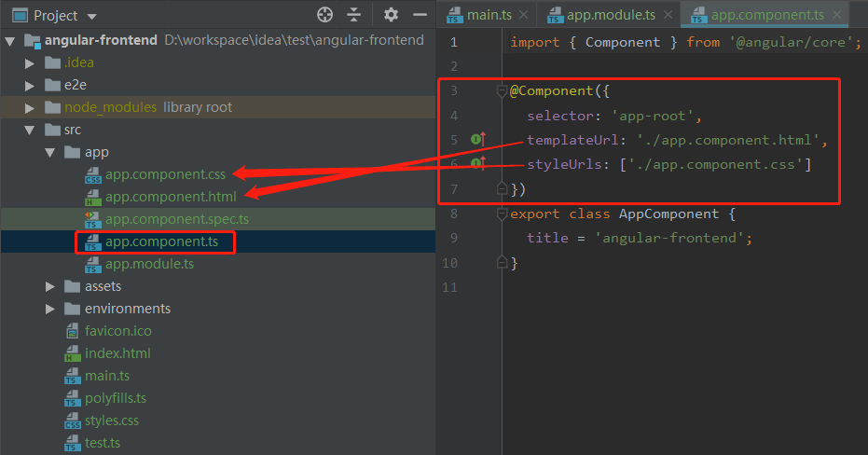Click the @Component decorator text
This screenshot has width=868, height=455.
pos(551,90)
